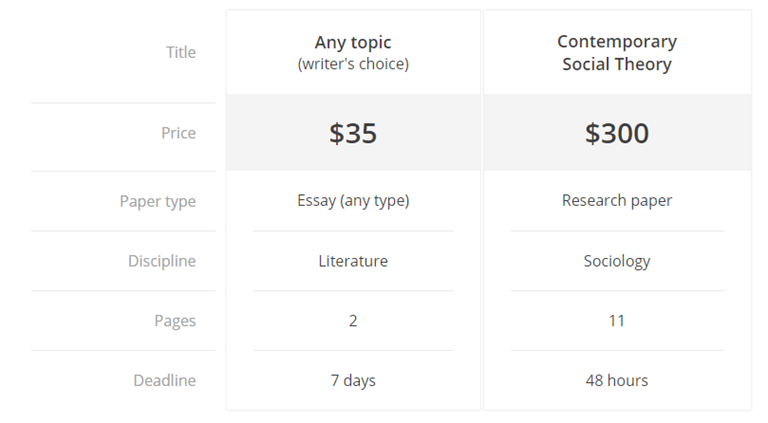Click the $35 price cell
This screenshot has height=423, width=768.
[x=353, y=133]
